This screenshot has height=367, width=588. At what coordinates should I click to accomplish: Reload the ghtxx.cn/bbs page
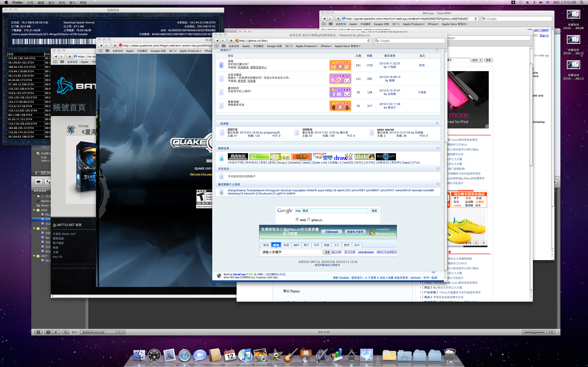pos(369,41)
